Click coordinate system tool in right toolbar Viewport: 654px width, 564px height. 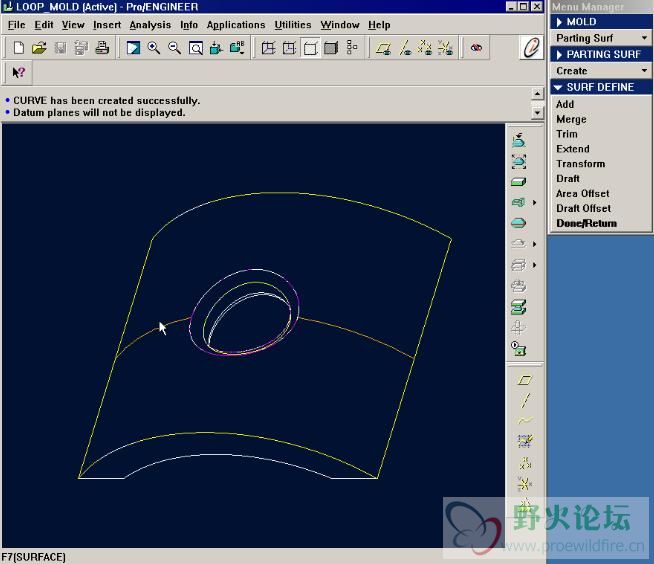pos(525,483)
